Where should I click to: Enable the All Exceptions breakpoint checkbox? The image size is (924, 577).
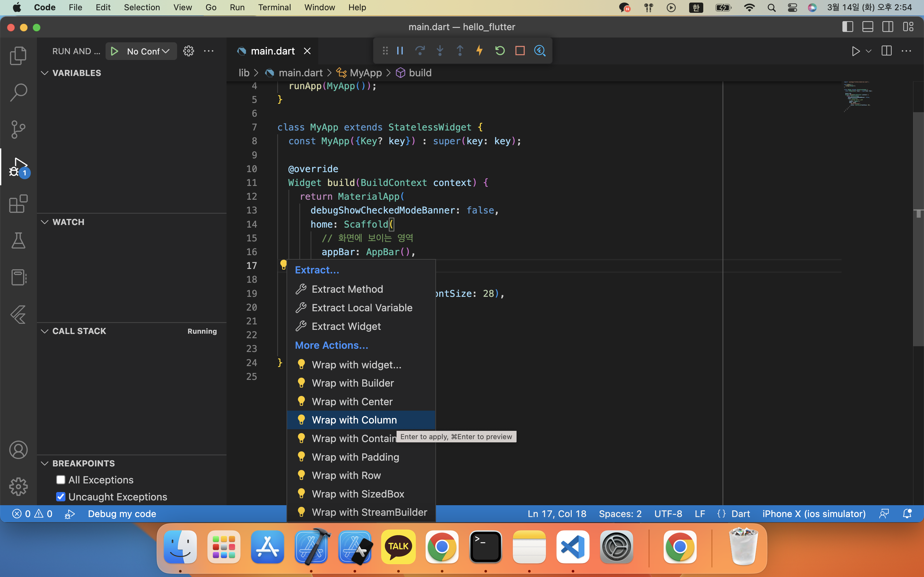point(61,480)
